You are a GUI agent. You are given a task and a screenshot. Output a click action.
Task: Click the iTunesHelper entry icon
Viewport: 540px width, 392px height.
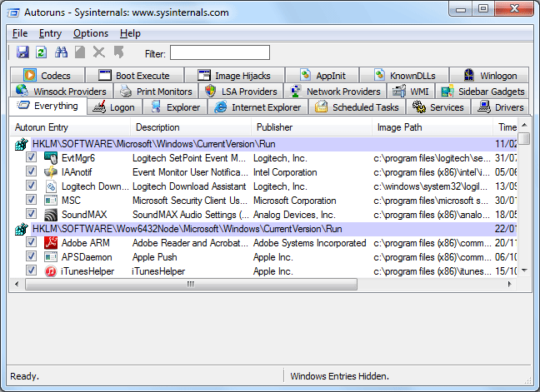pyautogui.click(x=51, y=271)
